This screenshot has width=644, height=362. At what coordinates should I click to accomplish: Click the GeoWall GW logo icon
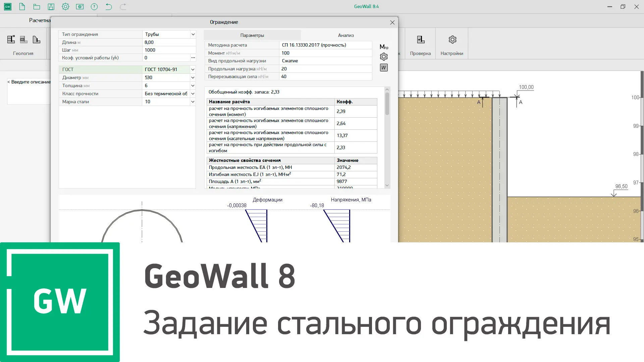[8, 7]
